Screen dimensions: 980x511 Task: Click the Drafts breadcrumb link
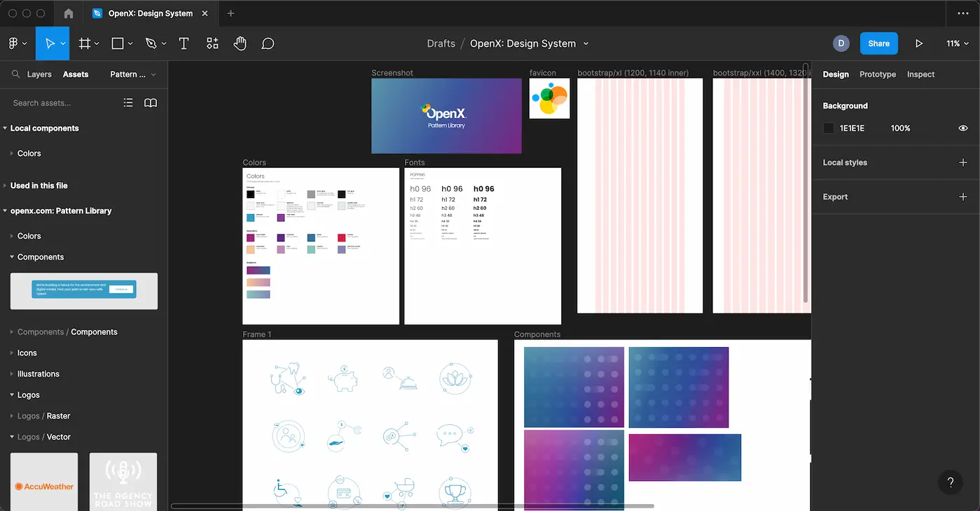(x=441, y=43)
